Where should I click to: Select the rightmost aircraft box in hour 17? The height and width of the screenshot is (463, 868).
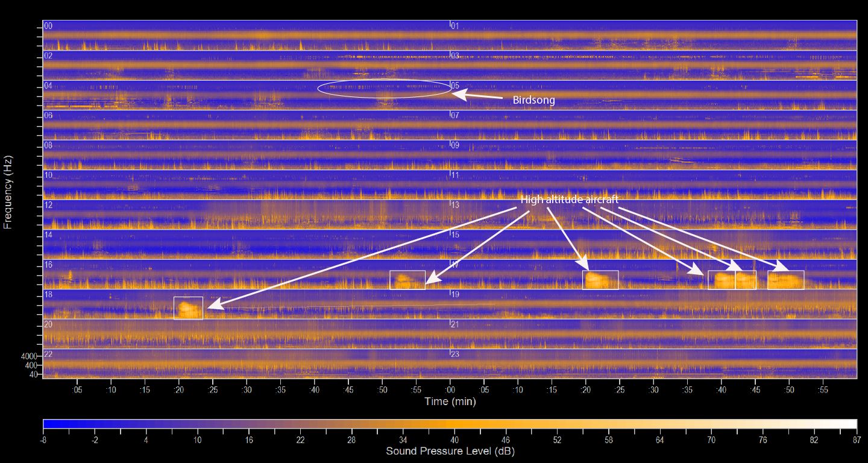pyautogui.click(x=785, y=280)
